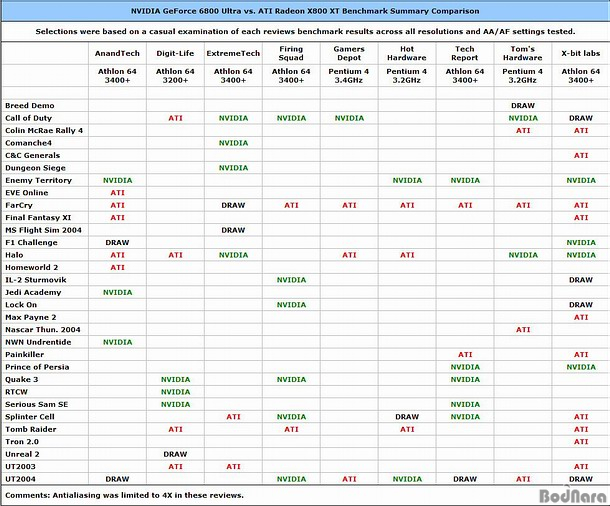Click DRAW in the F1 Challenge row
The image size is (610, 506).
[117, 242]
